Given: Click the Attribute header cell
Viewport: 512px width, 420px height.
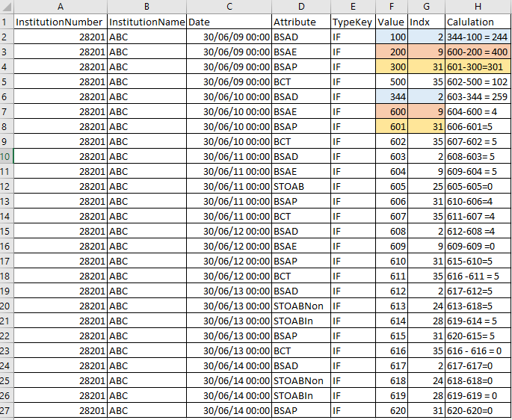Looking at the screenshot, I should [x=301, y=22].
